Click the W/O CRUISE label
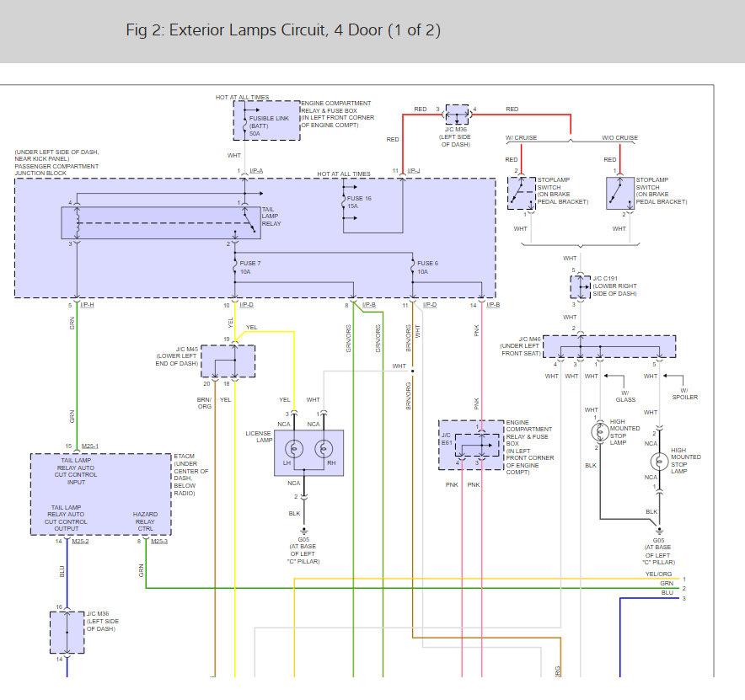The width and height of the screenshot is (745, 700). point(620,137)
